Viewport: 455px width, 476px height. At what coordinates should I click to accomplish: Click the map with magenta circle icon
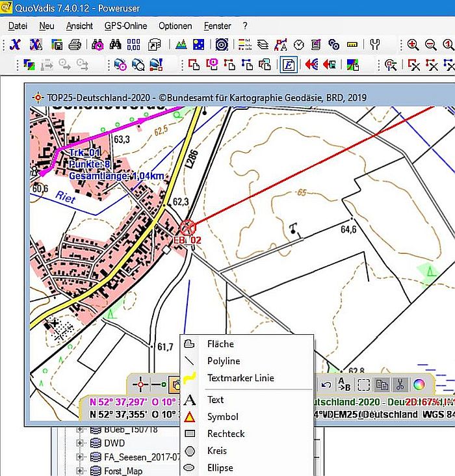point(120,64)
